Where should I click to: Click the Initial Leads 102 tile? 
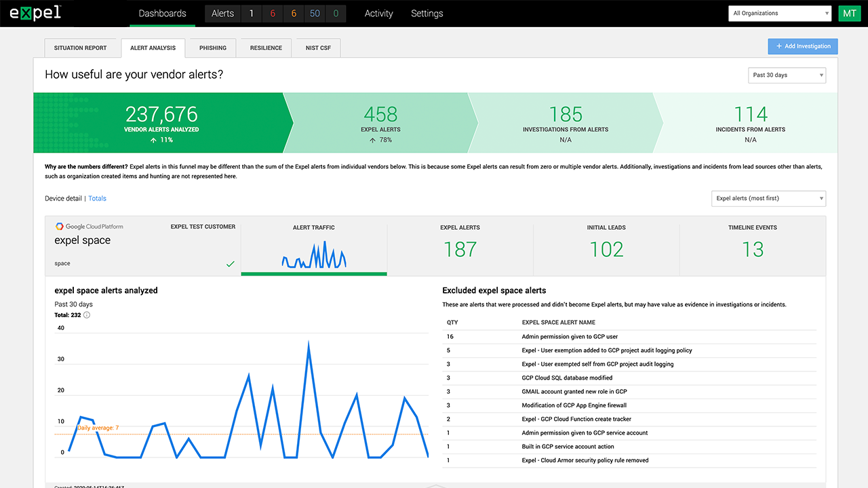[606, 244]
